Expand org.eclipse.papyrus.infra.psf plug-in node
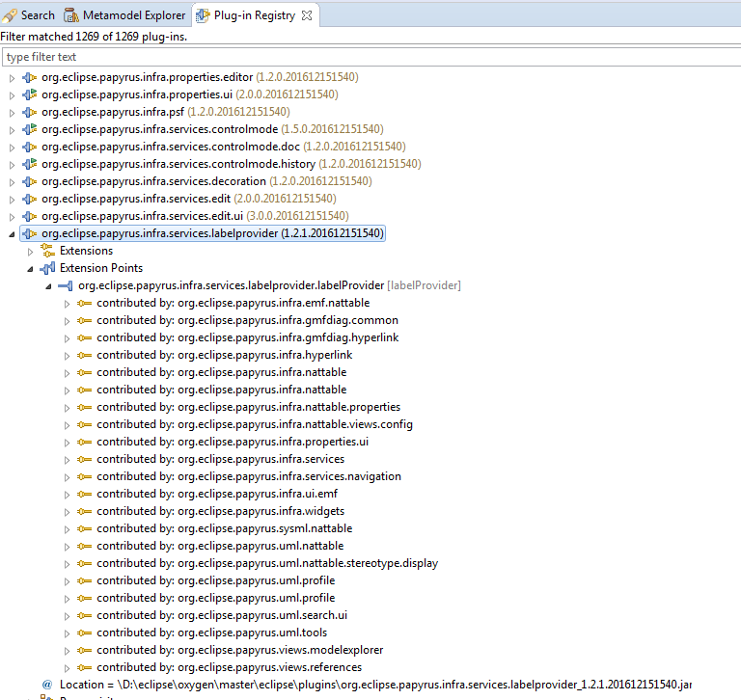The height and width of the screenshot is (700, 741). pos(13,113)
